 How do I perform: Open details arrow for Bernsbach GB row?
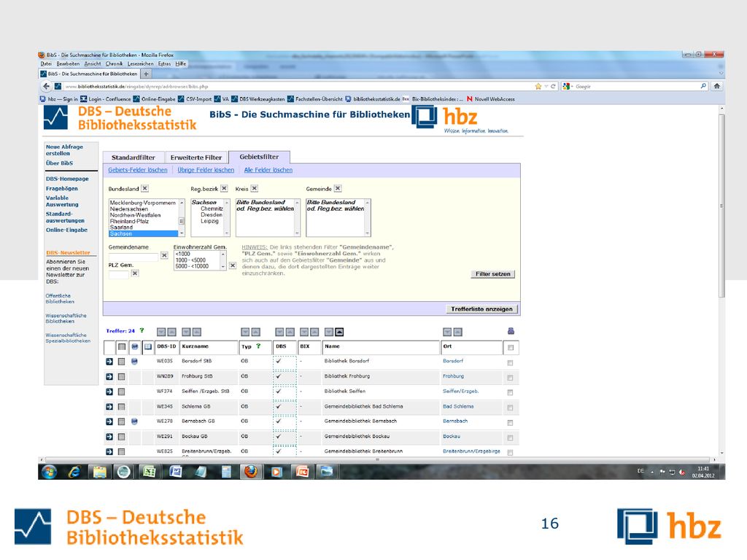tap(109, 422)
